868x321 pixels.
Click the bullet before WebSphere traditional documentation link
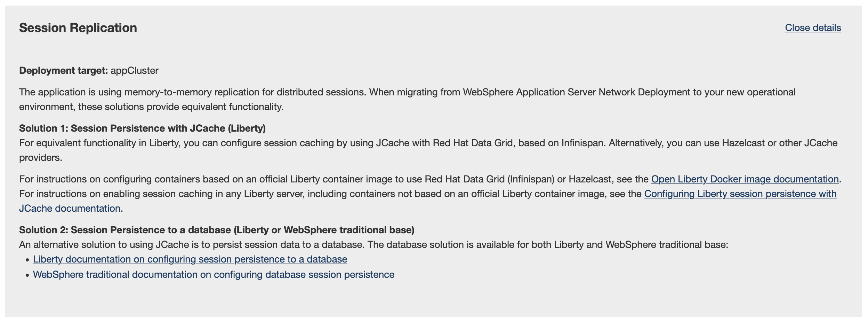point(27,275)
